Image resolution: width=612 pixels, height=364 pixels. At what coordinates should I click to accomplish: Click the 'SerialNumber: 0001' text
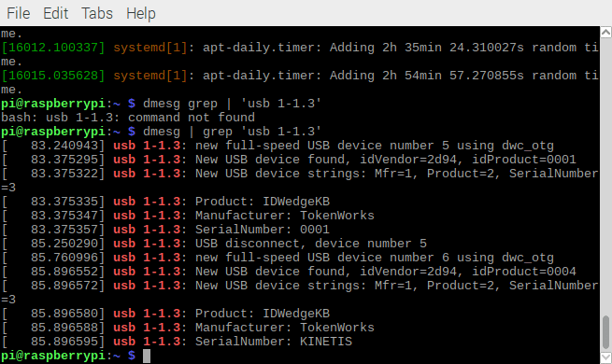(263, 230)
